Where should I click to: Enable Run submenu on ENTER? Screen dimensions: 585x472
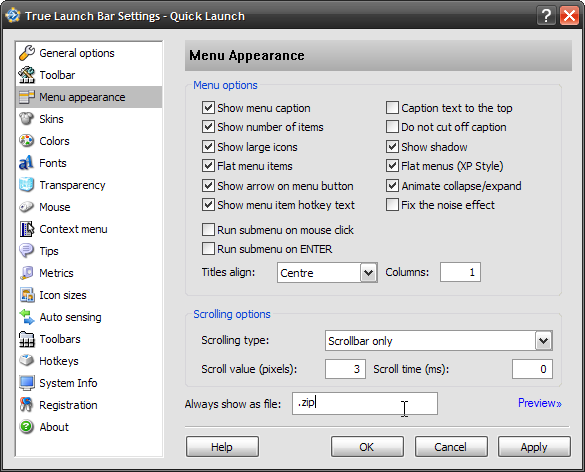208,248
